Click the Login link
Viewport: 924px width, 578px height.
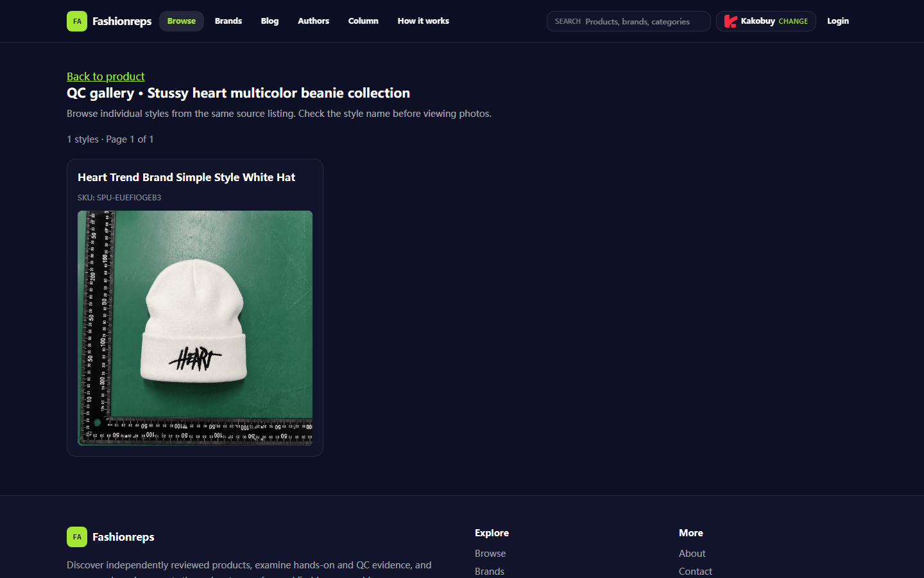click(838, 21)
